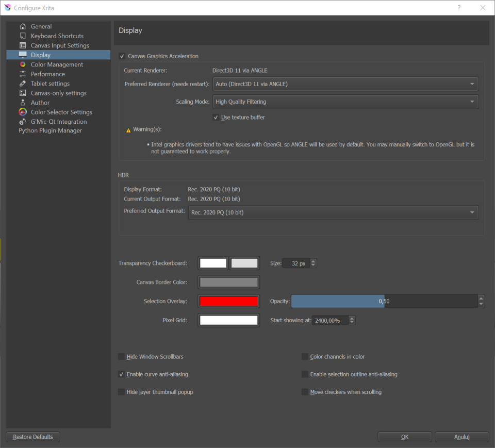Toggle the Use texture buffer checkbox

coord(217,117)
